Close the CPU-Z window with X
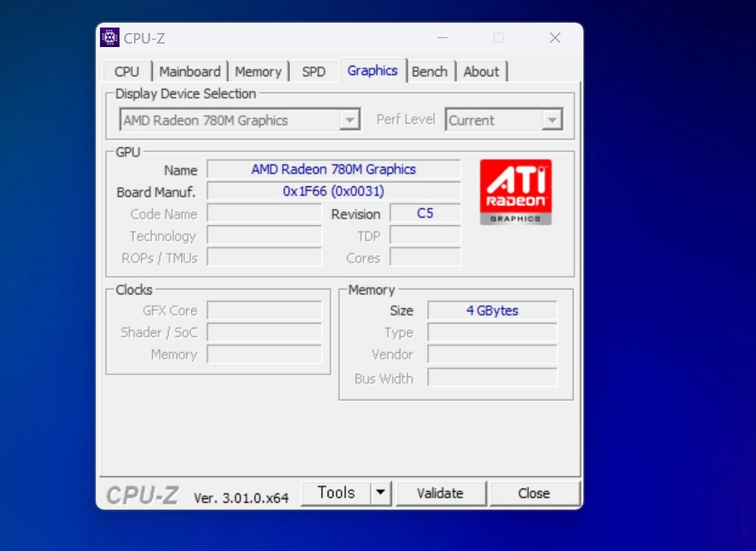 tap(555, 37)
